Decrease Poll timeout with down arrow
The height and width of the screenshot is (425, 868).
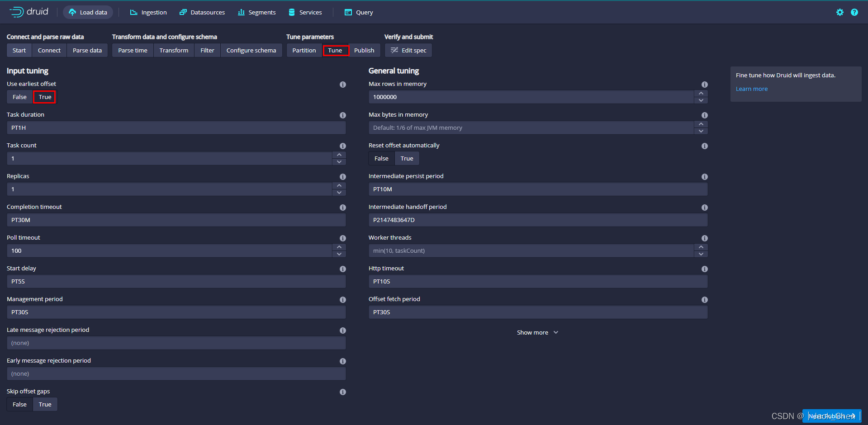339,254
